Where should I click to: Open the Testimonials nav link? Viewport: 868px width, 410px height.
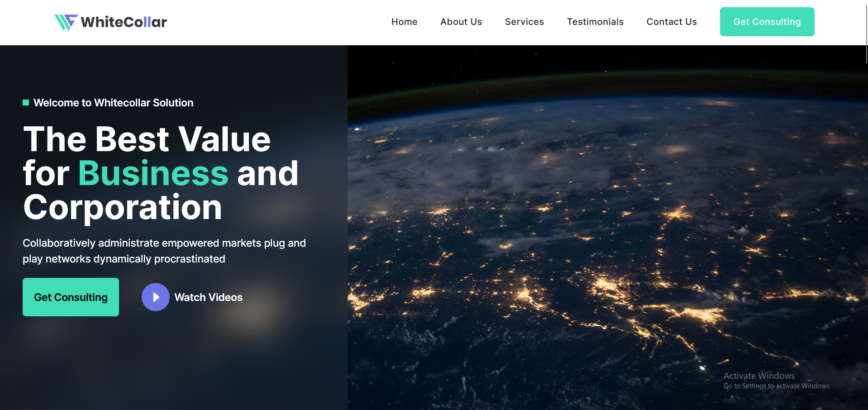point(595,22)
